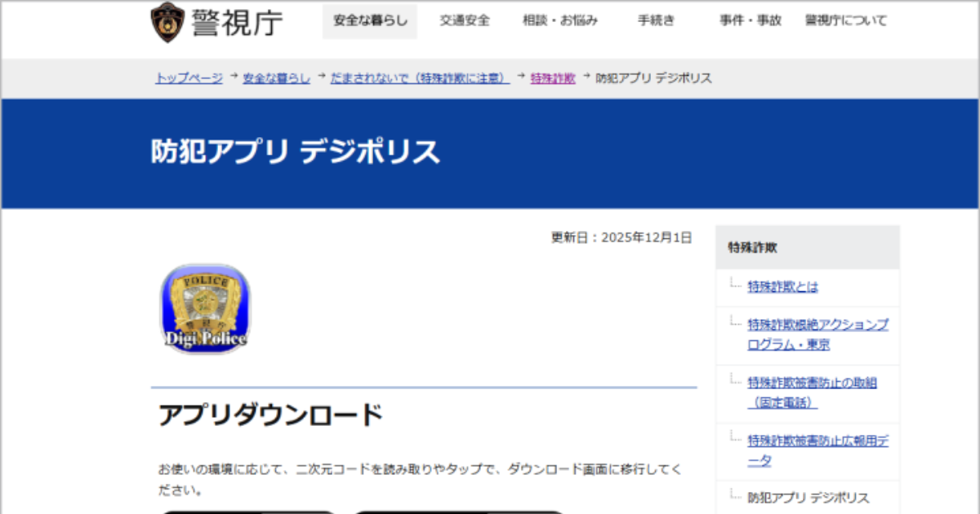
Task: Go to トップページ via the breadcrumb
Action: coord(189,78)
